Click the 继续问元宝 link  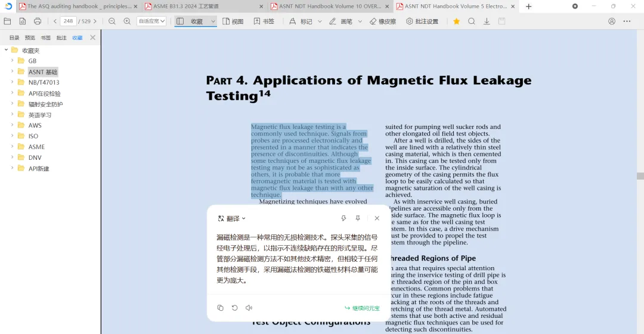pyautogui.click(x=363, y=308)
